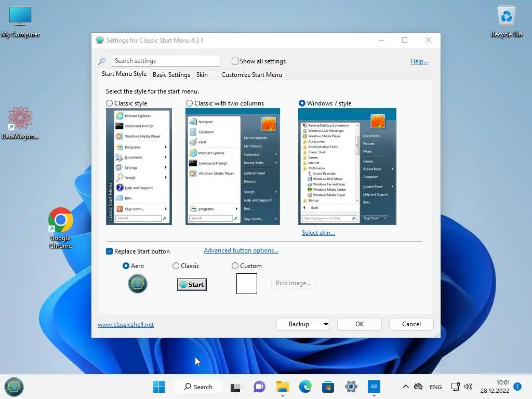Open the Help link
Screen dimensions: 532x399
click(419, 61)
